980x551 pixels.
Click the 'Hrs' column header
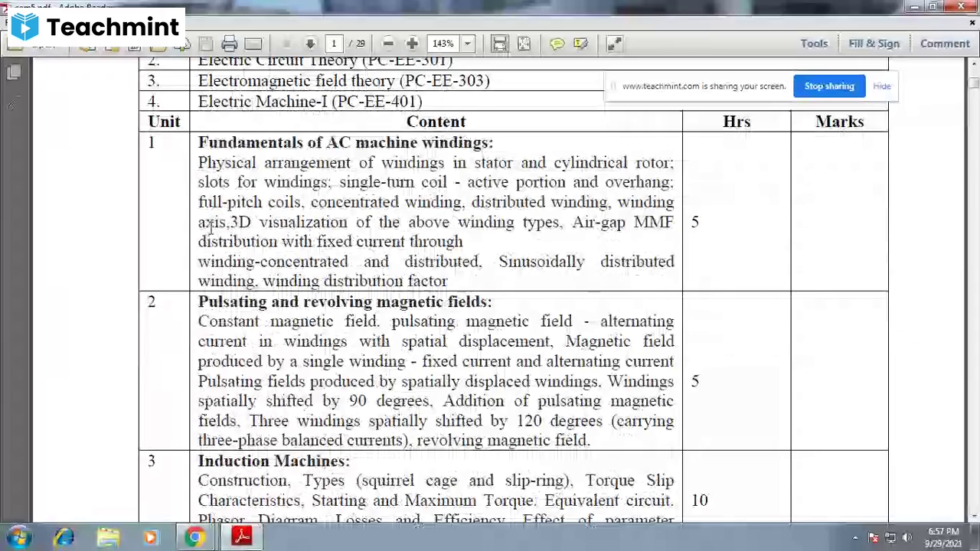[x=737, y=122]
